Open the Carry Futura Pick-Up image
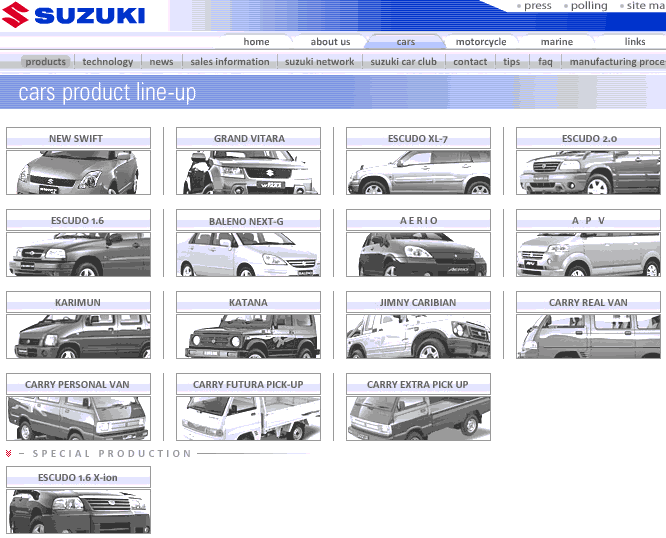 (248, 418)
